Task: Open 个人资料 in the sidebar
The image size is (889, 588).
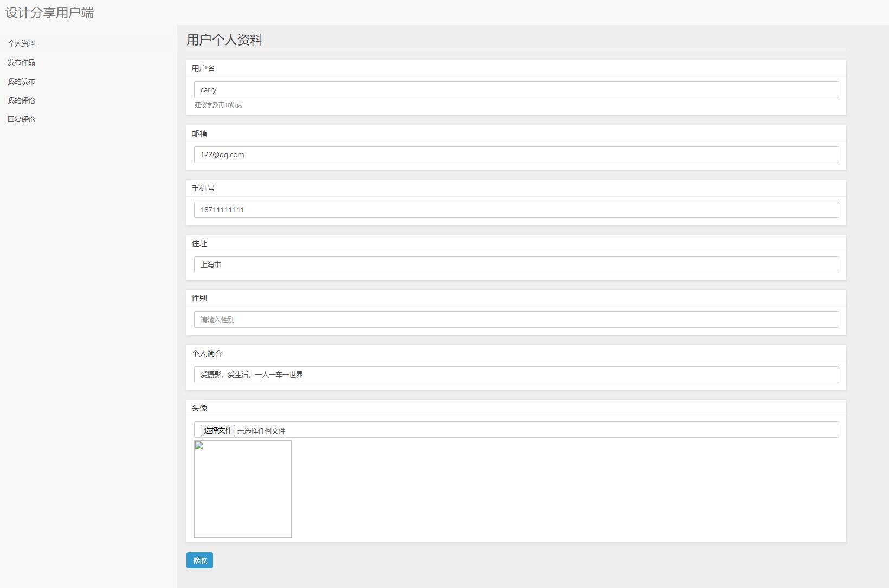Action: click(22, 43)
